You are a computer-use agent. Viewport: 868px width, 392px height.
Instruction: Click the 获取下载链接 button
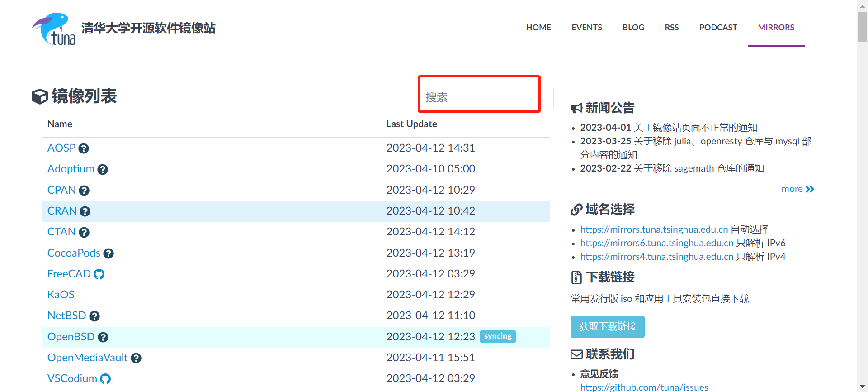[608, 327]
